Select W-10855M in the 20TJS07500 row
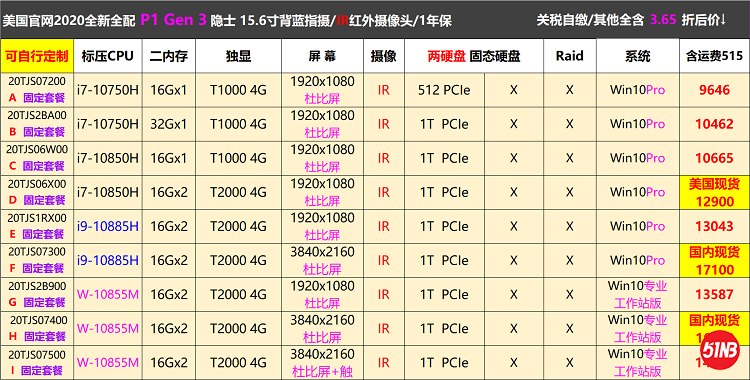750x380 pixels. pos(108,363)
